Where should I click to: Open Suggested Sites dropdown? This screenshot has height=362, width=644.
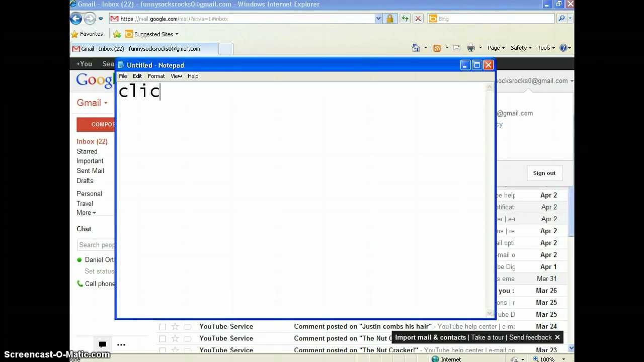tap(151, 34)
